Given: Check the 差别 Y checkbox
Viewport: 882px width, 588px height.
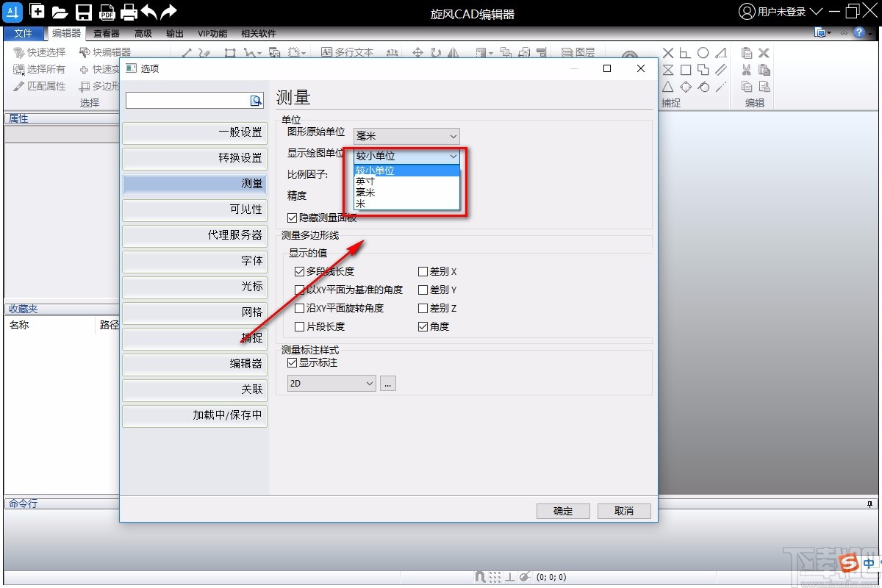Looking at the screenshot, I should [423, 290].
